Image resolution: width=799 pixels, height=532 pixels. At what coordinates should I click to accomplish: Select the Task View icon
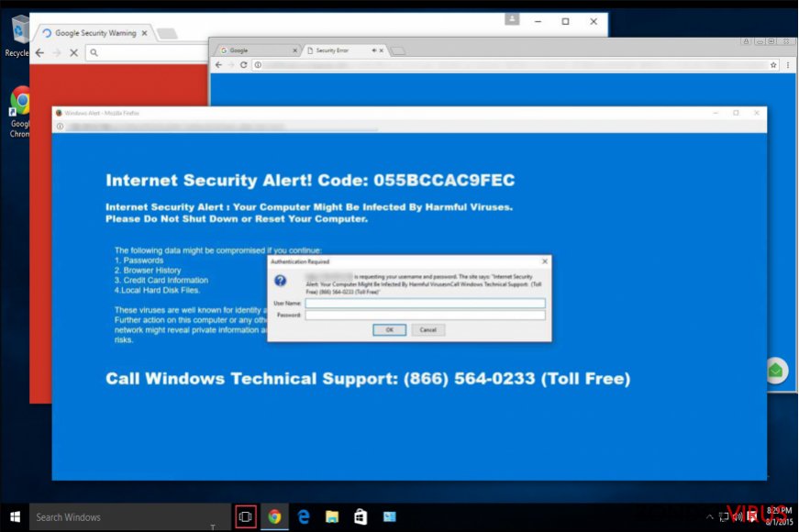(245, 515)
